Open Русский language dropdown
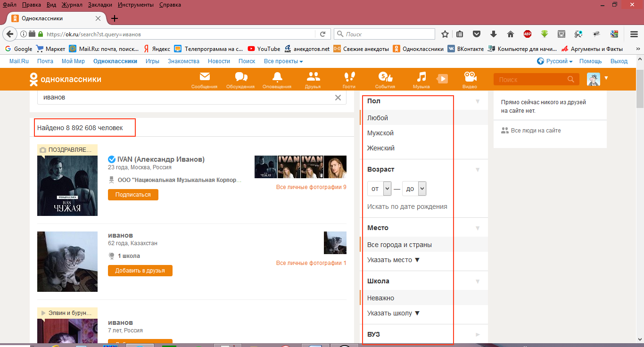 coord(555,61)
